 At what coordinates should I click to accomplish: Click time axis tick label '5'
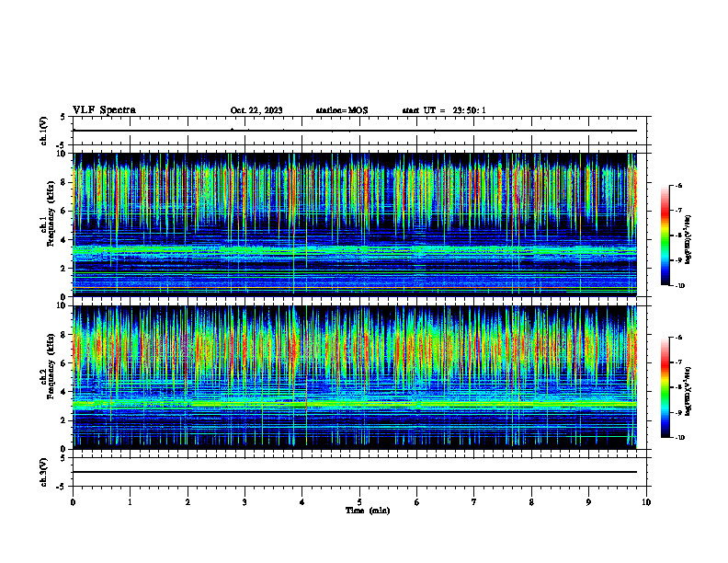point(359,502)
